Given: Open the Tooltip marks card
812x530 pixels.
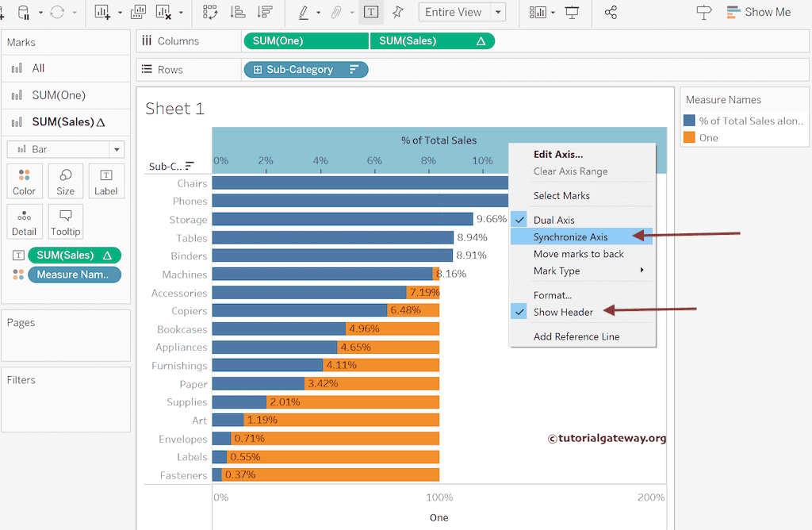Looking at the screenshot, I should [x=65, y=222].
